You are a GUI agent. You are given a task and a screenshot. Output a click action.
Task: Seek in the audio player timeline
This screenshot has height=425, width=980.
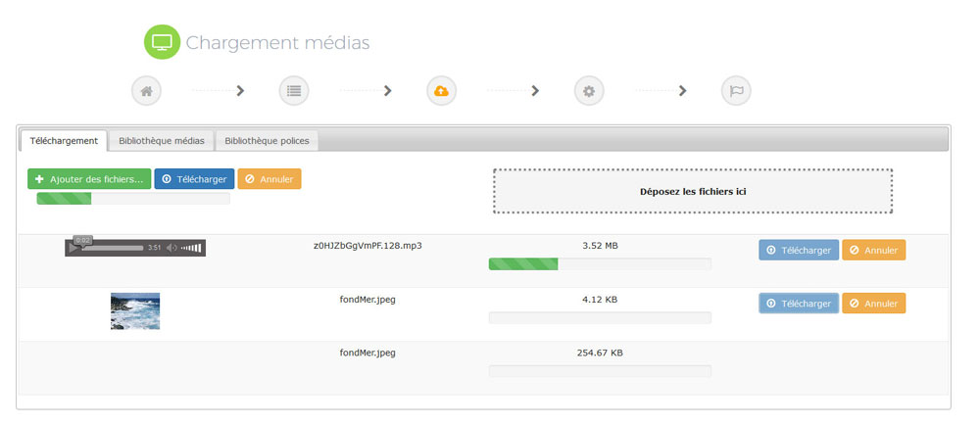(x=113, y=248)
